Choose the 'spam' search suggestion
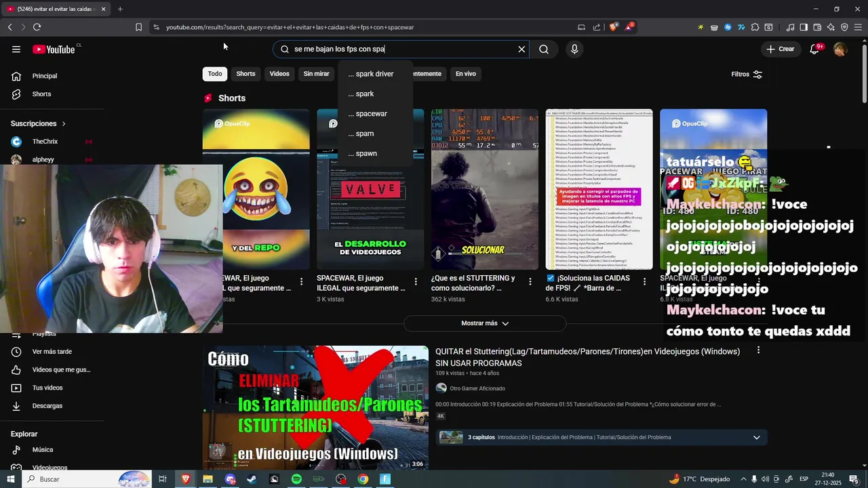 click(375, 134)
